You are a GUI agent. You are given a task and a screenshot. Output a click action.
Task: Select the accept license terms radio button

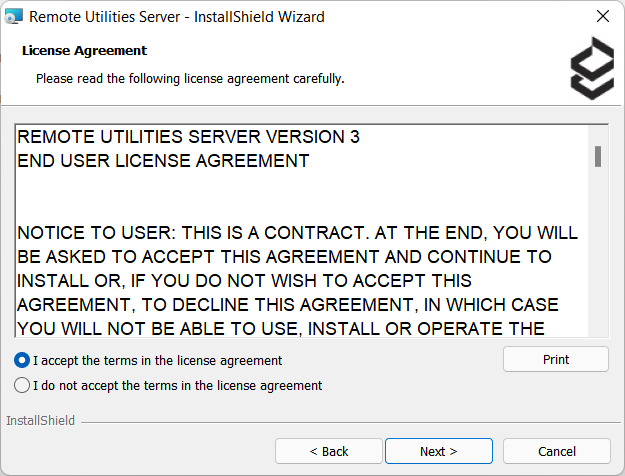(x=22, y=360)
